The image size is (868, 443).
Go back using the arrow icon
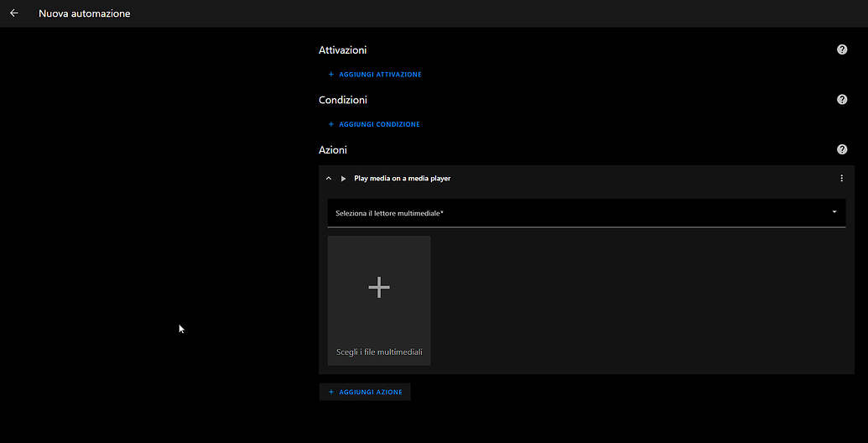14,13
